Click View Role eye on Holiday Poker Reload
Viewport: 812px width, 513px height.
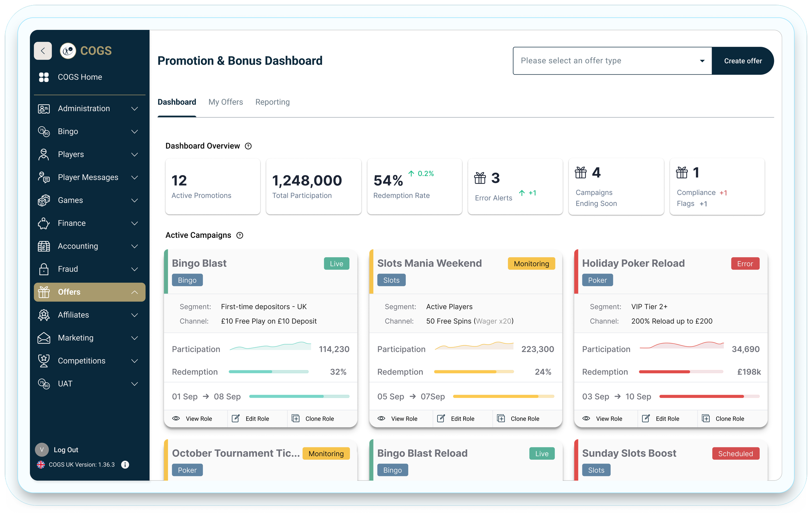coord(586,418)
